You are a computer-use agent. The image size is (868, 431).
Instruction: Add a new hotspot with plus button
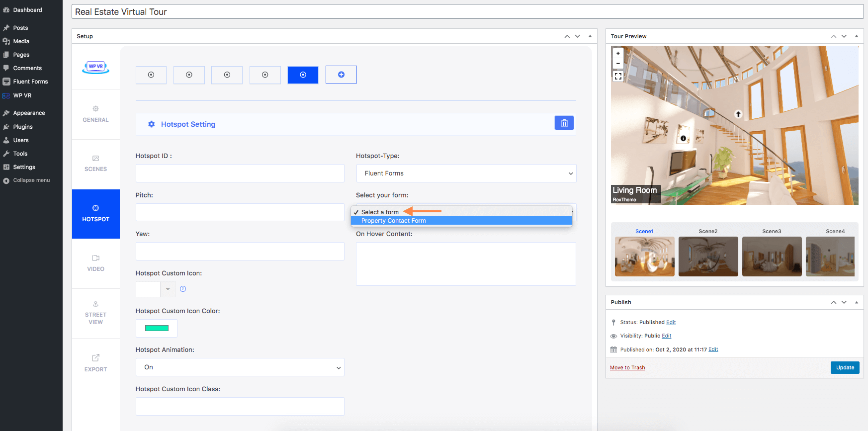tap(341, 75)
